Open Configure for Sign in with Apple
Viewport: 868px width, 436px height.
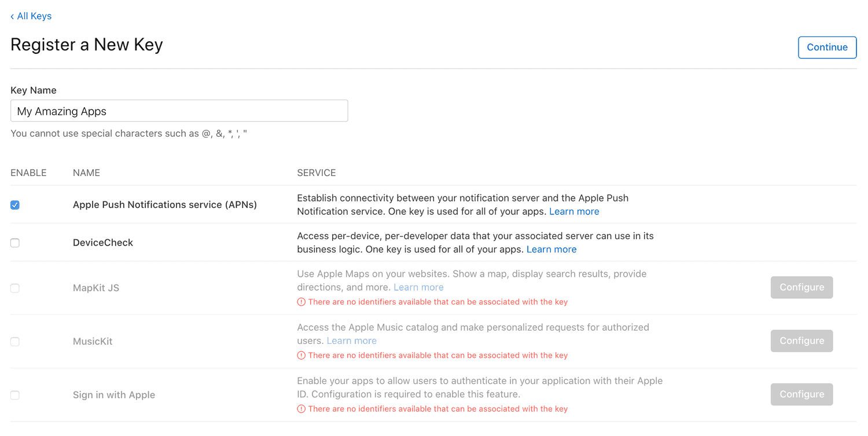click(x=801, y=394)
